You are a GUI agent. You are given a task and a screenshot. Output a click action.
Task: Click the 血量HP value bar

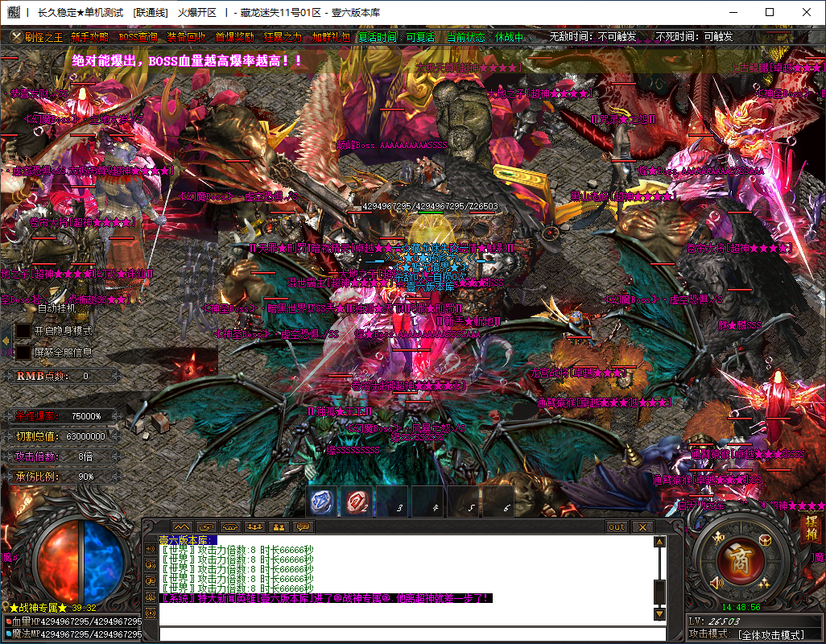point(74,621)
